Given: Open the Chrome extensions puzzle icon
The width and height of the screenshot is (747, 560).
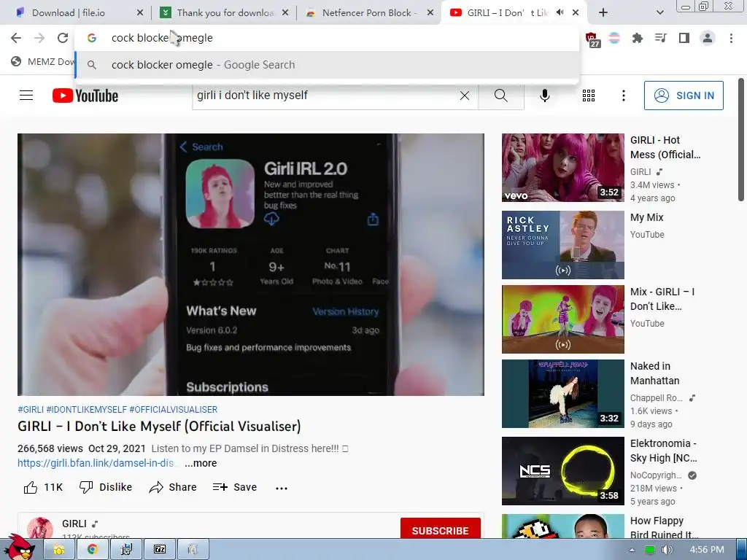Looking at the screenshot, I should (x=637, y=38).
